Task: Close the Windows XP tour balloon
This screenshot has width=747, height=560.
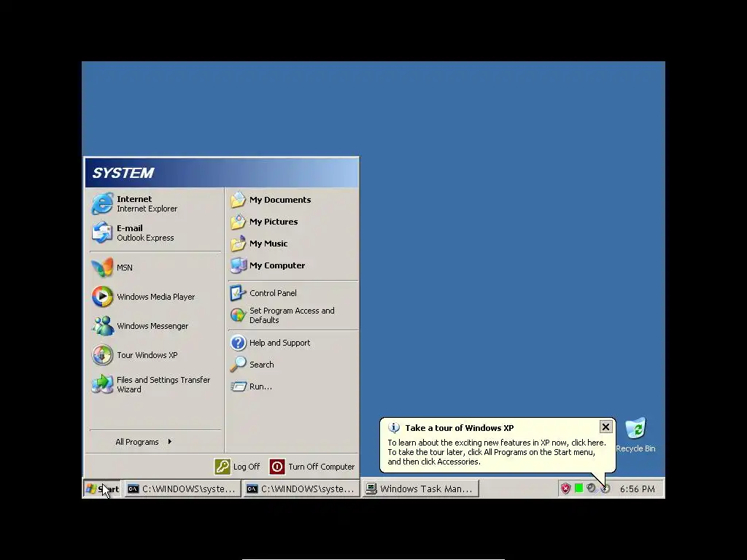Action: coord(605,427)
